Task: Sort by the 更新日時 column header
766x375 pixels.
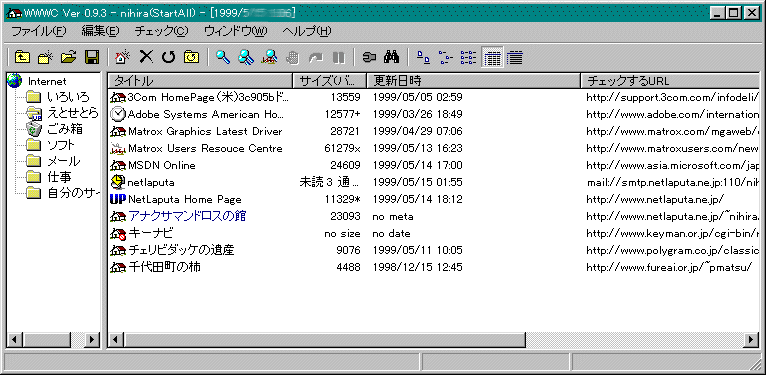Action: pos(473,81)
